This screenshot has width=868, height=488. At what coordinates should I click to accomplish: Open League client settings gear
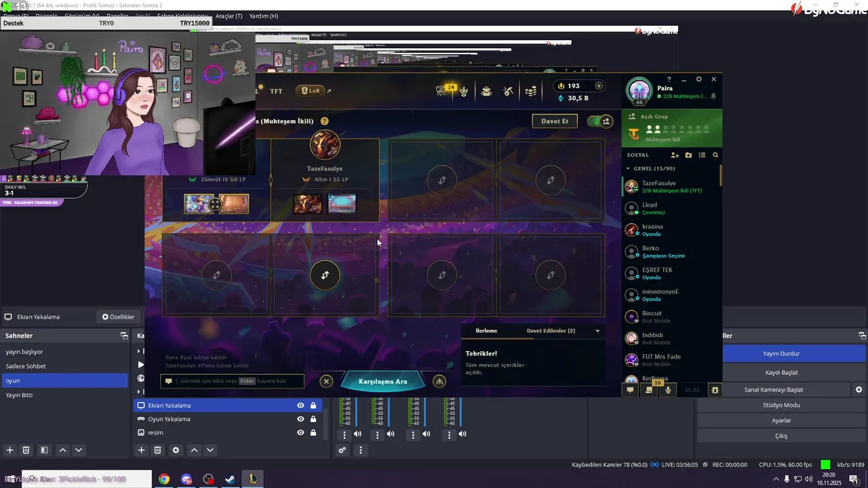pyautogui.click(x=699, y=79)
